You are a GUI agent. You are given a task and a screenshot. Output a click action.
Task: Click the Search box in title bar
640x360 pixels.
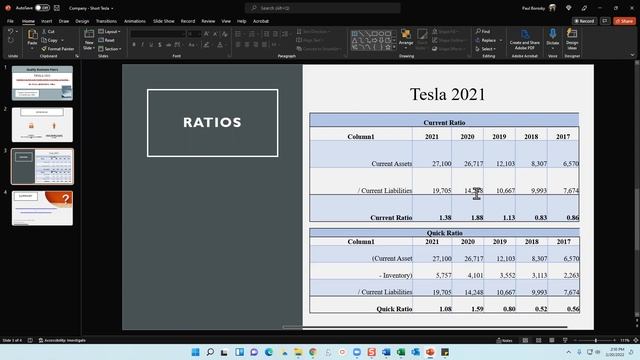coord(322,8)
